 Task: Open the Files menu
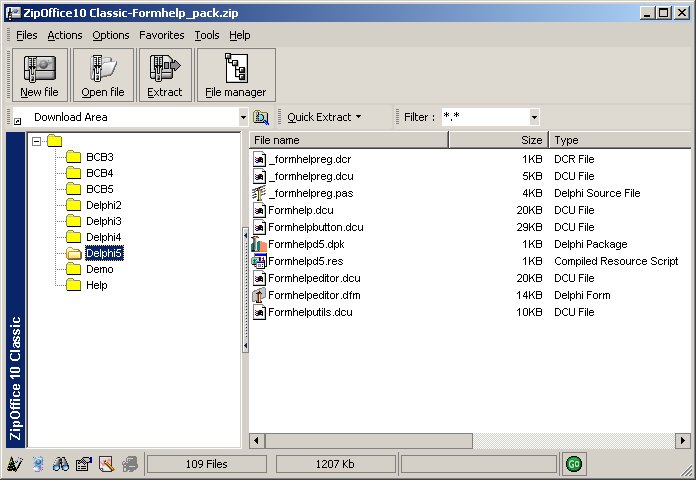pos(27,35)
